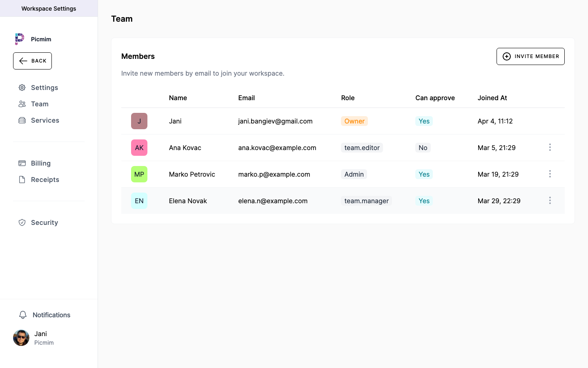Viewport: 588px width, 368px height.
Task: Open the options menu for Elena Novak
Action: [550, 200]
